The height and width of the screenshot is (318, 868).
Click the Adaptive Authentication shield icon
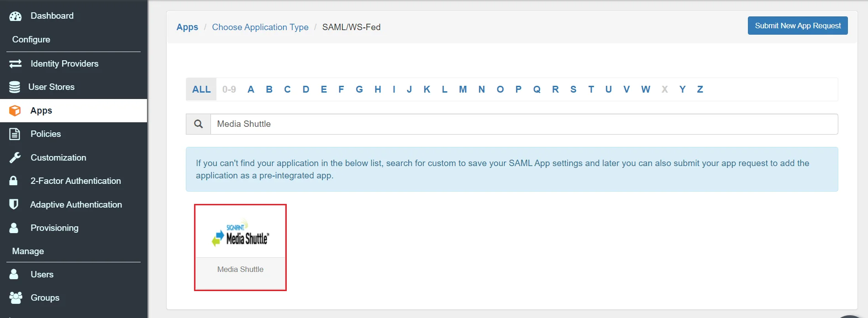pos(14,204)
